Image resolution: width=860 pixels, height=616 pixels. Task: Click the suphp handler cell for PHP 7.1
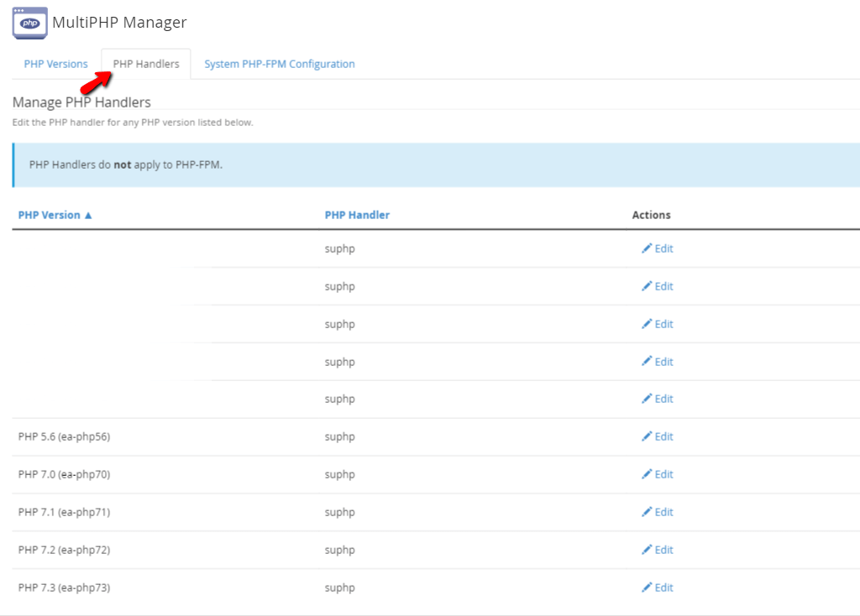pyautogui.click(x=339, y=513)
